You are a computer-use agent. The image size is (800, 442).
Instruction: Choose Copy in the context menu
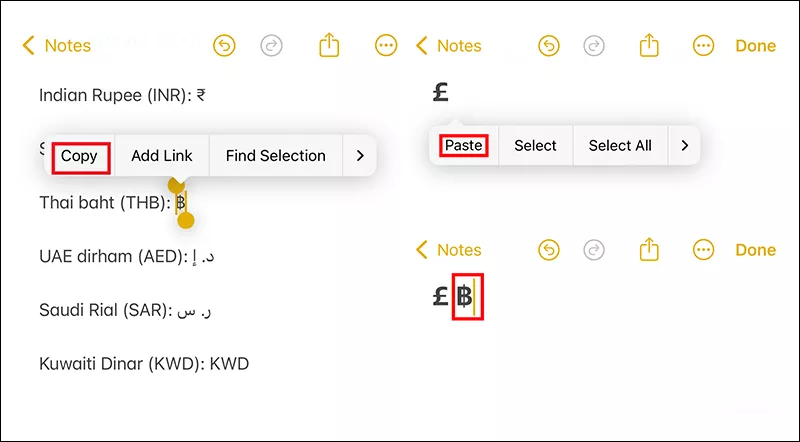80,156
